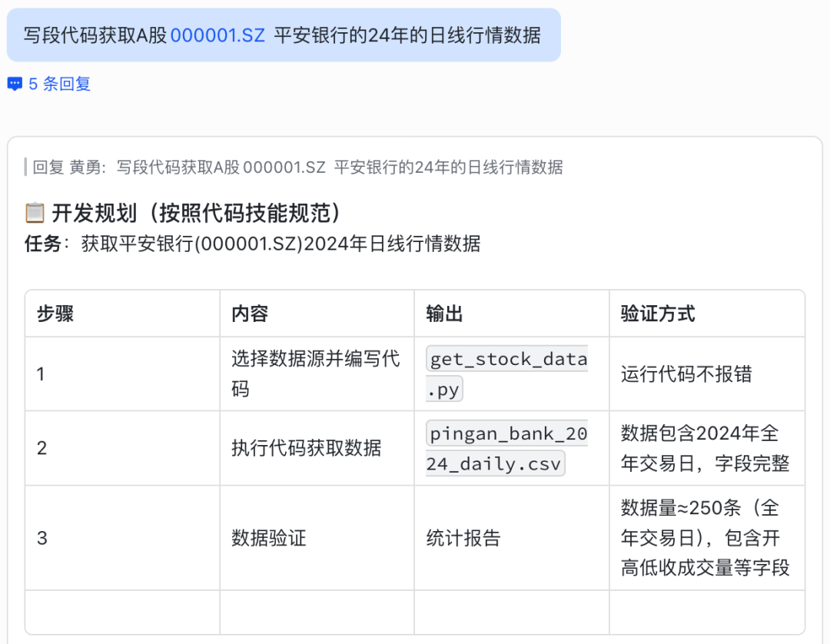
Task: Click the cell 统计报告
Action: point(512,538)
